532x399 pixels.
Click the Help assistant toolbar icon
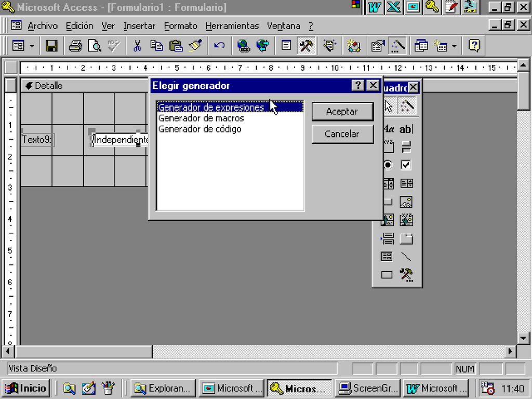pos(474,46)
